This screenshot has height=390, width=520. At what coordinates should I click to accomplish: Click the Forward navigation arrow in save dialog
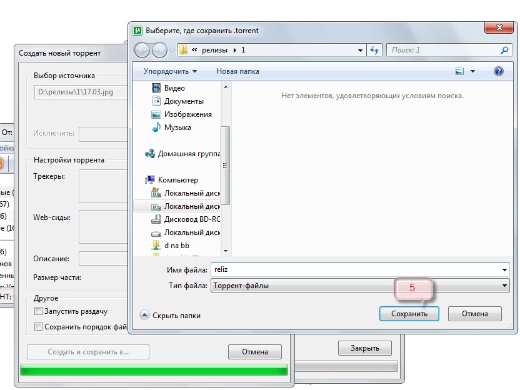(x=160, y=50)
